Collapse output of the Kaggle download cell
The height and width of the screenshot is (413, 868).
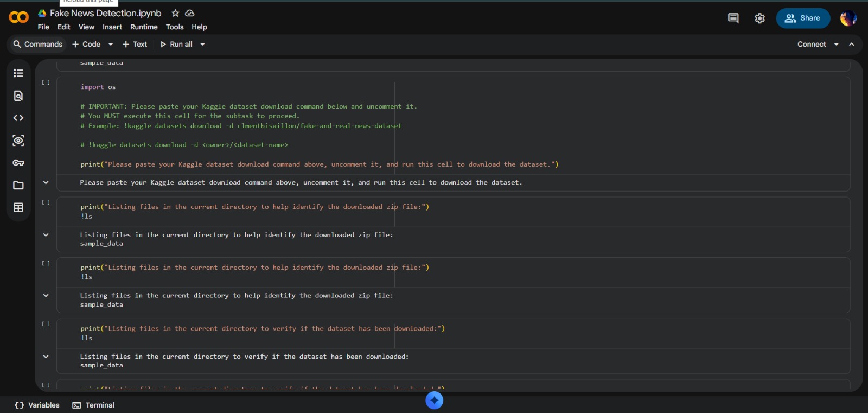(x=46, y=183)
